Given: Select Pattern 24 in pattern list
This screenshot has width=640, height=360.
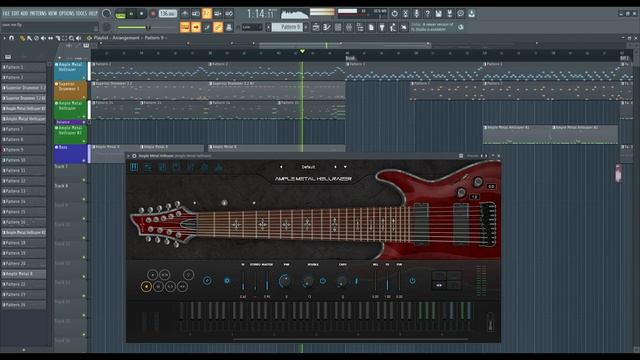Looking at the screenshot, I should (x=24, y=305).
